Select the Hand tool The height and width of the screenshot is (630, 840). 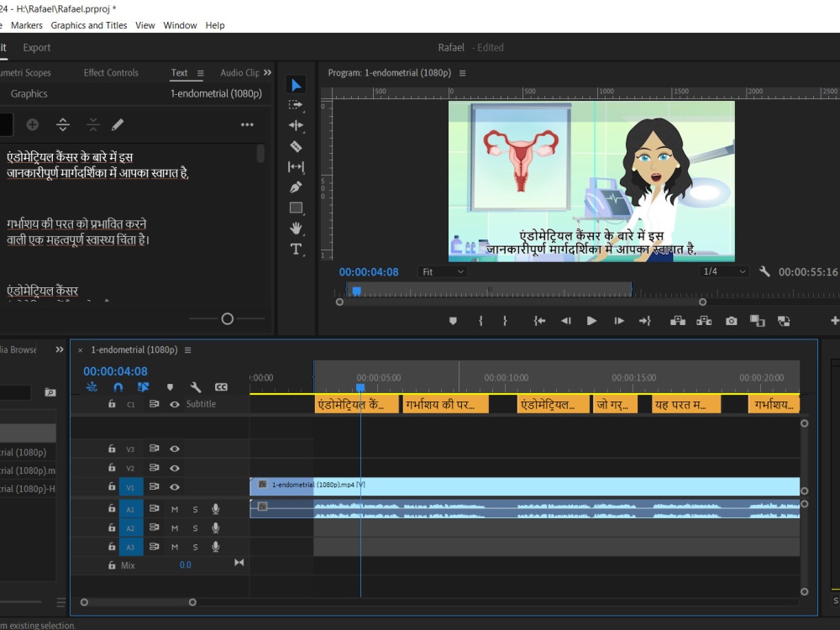296,228
